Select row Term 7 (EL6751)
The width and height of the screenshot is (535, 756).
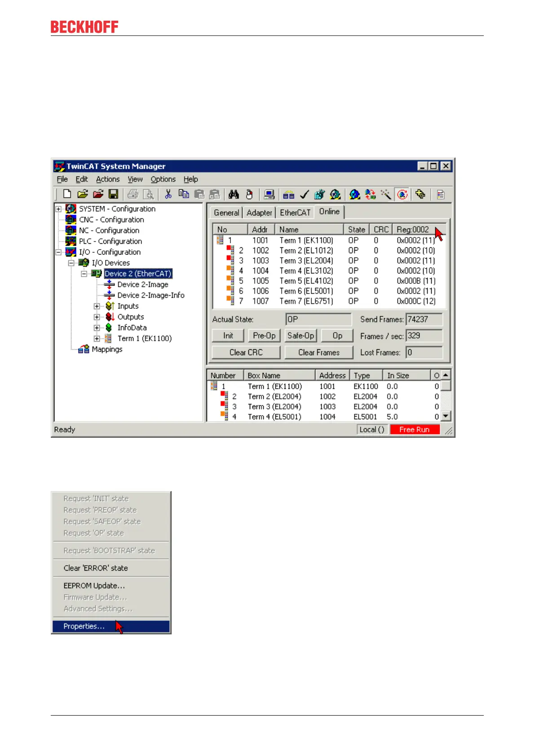329,301
